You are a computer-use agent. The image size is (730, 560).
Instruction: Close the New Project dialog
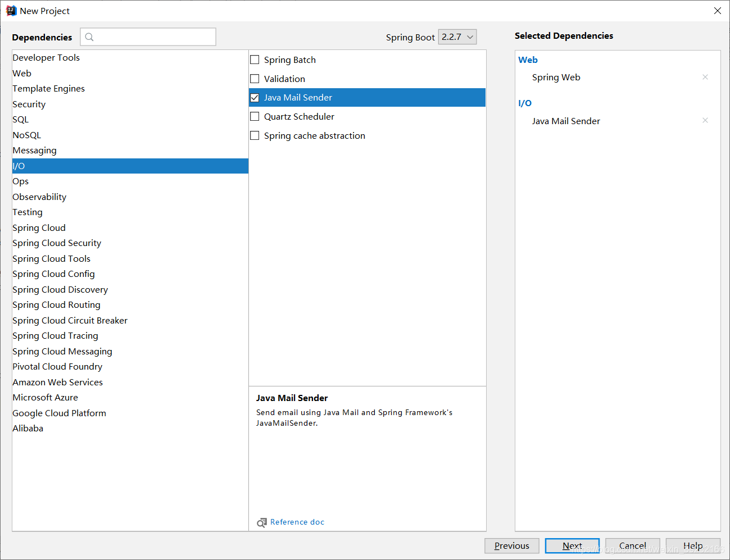tap(718, 11)
